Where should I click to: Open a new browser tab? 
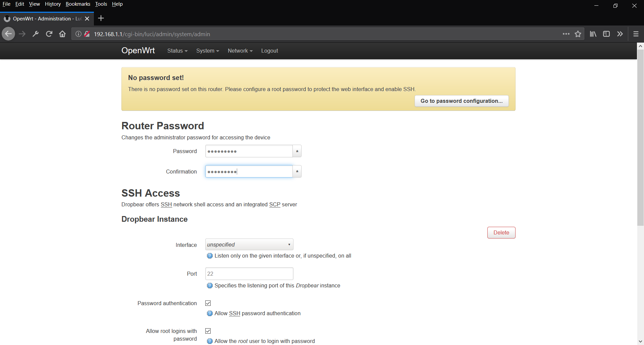click(101, 18)
